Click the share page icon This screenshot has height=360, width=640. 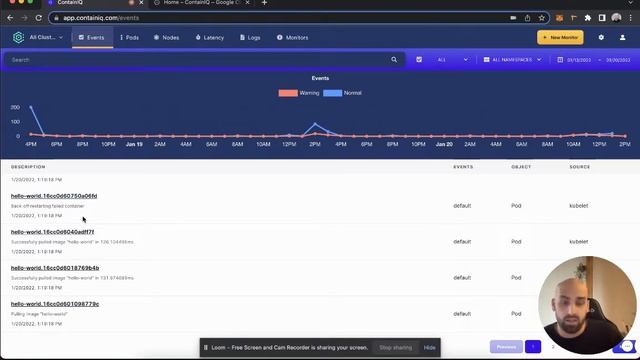[x=527, y=18]
